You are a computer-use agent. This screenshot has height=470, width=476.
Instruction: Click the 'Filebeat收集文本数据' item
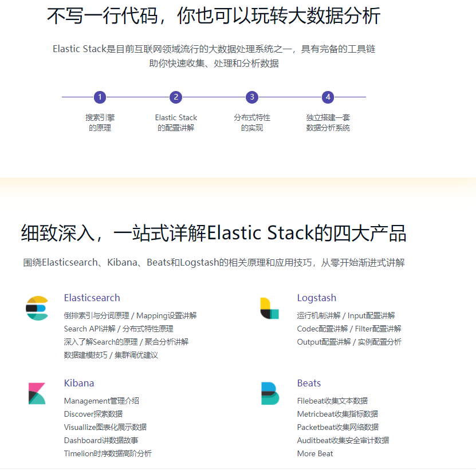[332, 401]
